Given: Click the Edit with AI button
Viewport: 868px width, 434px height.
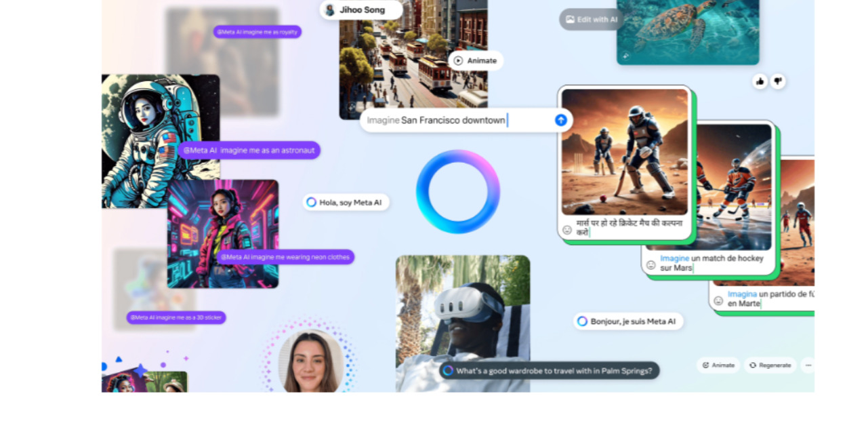Looking at the screenshot, I should click(x=591, y=19).
